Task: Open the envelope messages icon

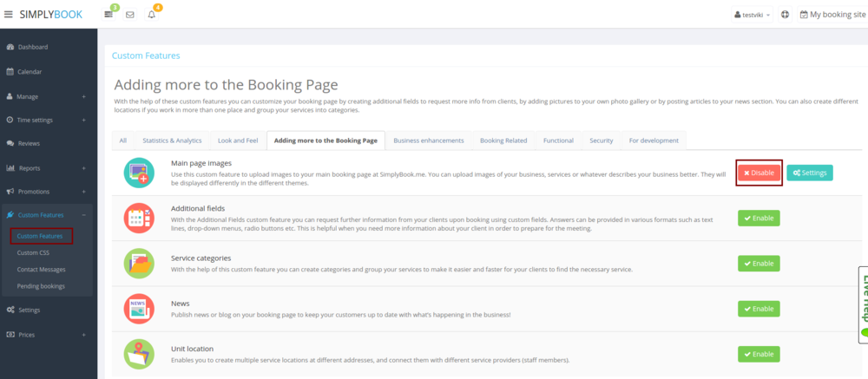Action: [130, 15]
